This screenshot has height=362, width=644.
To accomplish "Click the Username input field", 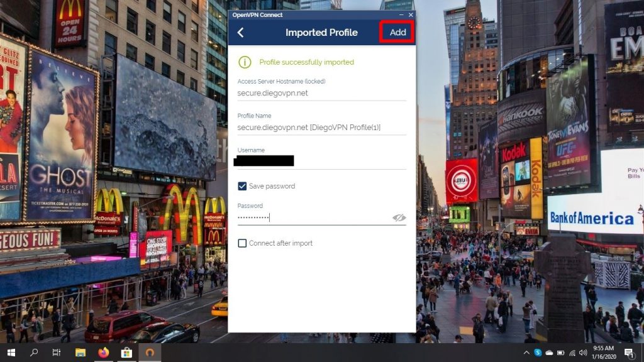I will pyautogui.click(x=321, y=161).
